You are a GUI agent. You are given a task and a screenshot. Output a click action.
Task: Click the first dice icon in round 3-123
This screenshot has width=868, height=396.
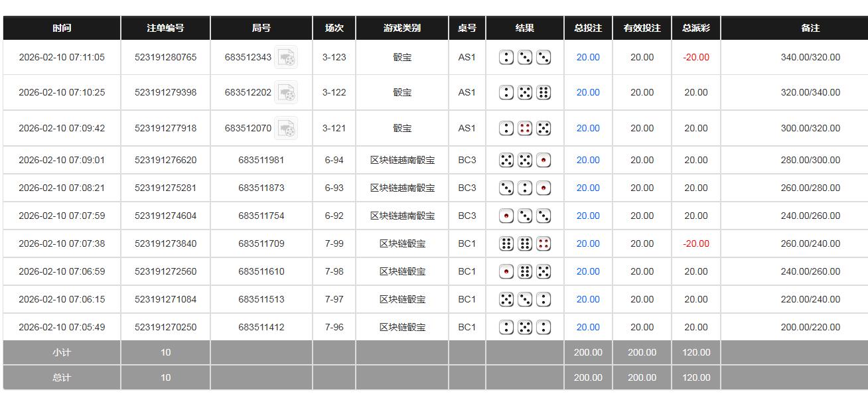click(506, 58)
